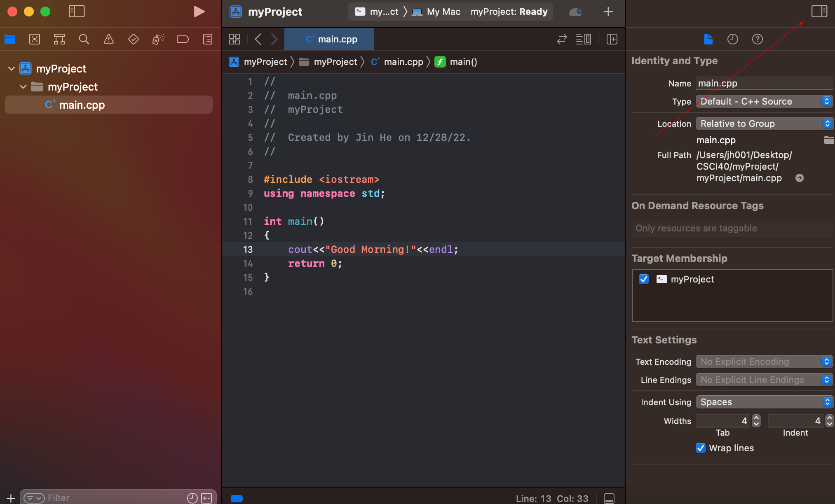835x504 pixels.
Task: Edit the Name field main.cpp
Action: (764, 83)
